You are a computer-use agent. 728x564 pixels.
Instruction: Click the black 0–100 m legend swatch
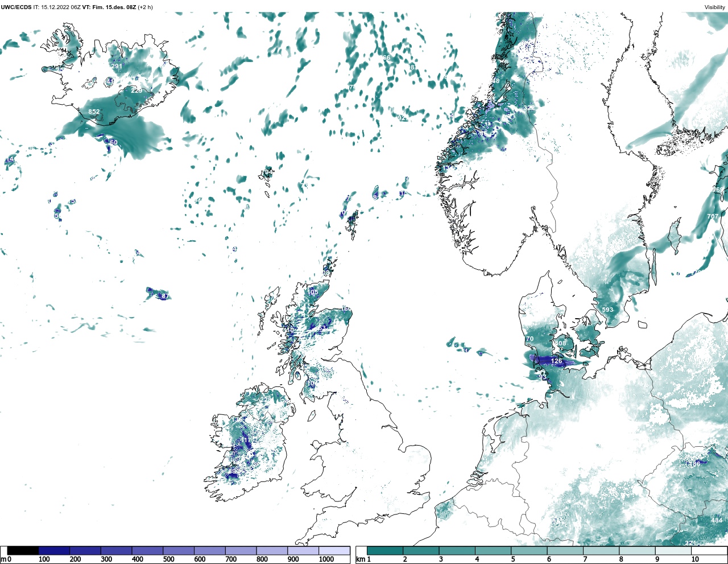23,551
